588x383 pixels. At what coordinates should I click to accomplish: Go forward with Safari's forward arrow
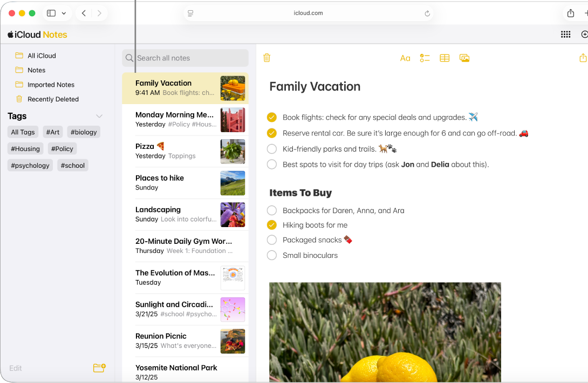[x=99, y=13]
